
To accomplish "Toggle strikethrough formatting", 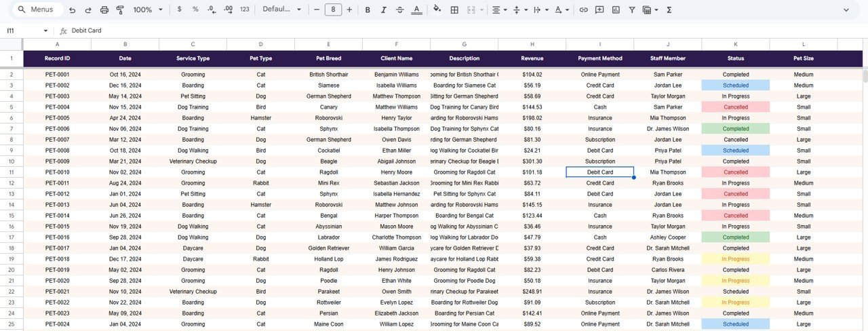I will 399,10.
